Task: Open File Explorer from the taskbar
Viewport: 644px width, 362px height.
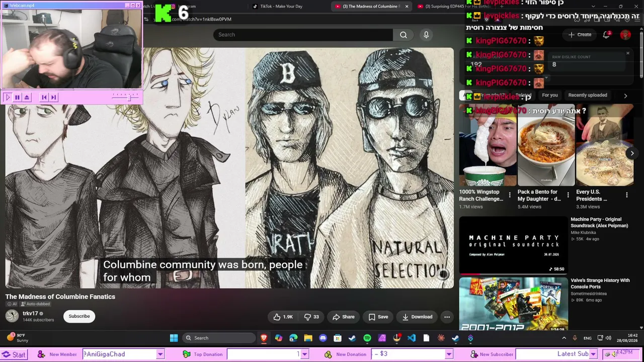Action: [x=308, y=338]
